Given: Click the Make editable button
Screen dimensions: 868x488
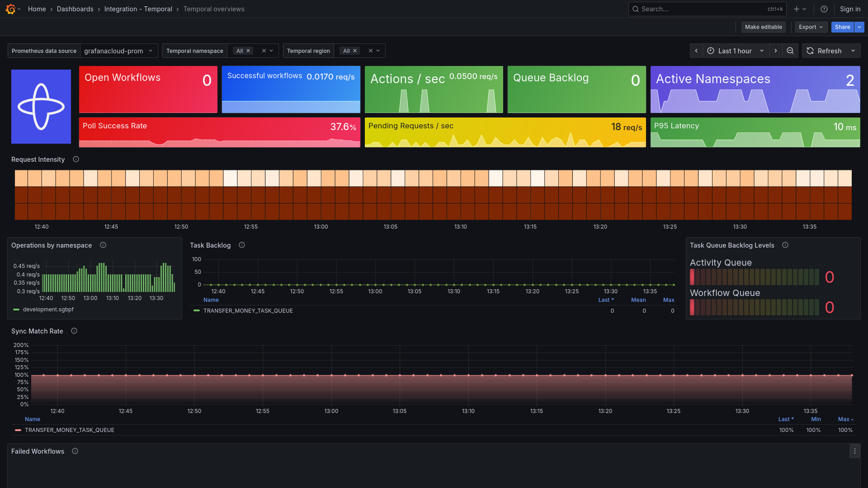Looking at the screenshot, I should (763, 27).
